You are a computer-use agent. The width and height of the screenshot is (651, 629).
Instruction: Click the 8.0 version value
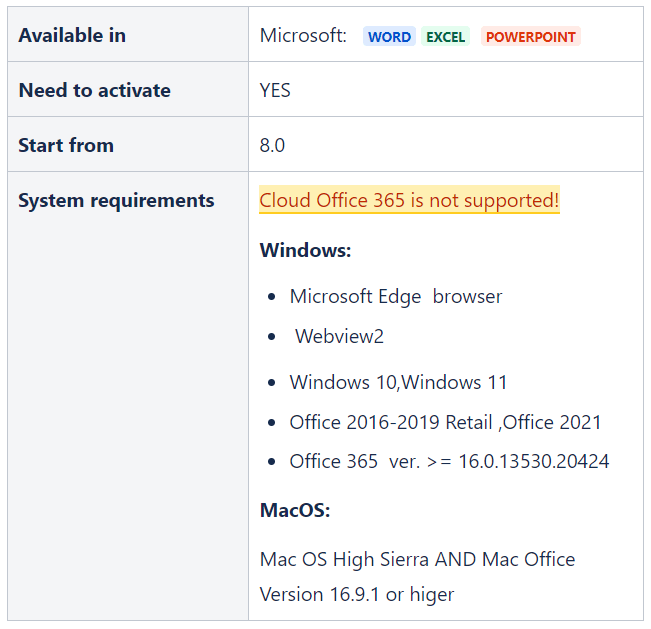click(x=272, y=145)
